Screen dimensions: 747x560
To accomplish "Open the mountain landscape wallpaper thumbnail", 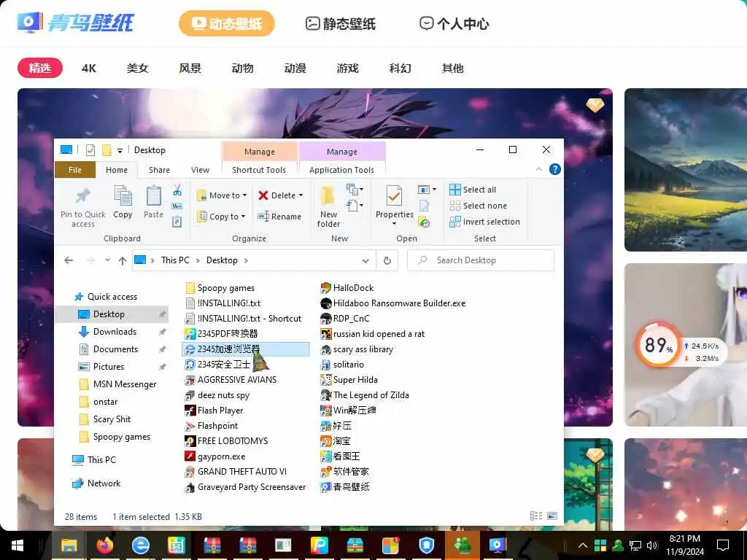I will pos(686,169).
